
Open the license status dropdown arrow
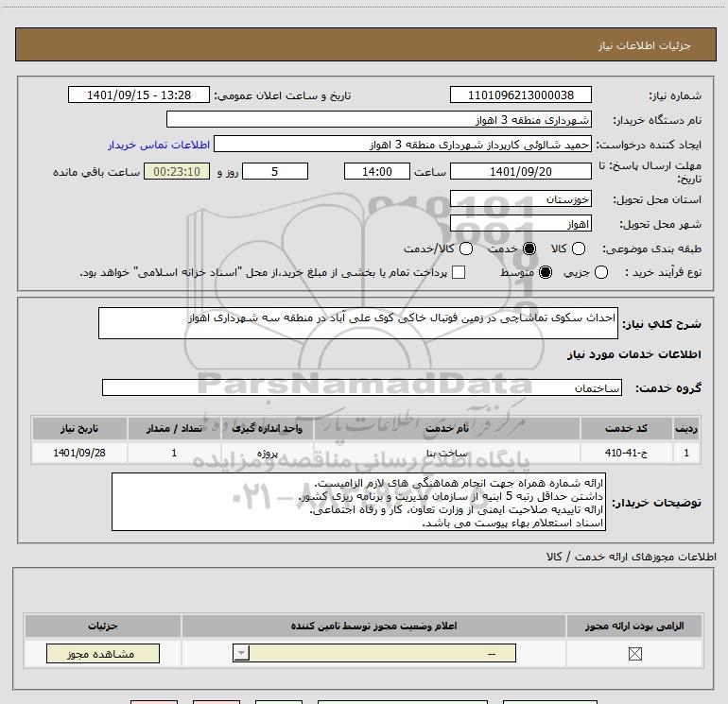[241, 653]
